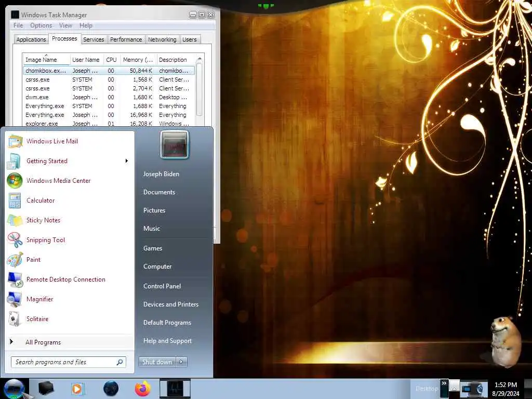Sort processes by CPU column
This screenshot has width=532, height=399.
pos(111,60)
